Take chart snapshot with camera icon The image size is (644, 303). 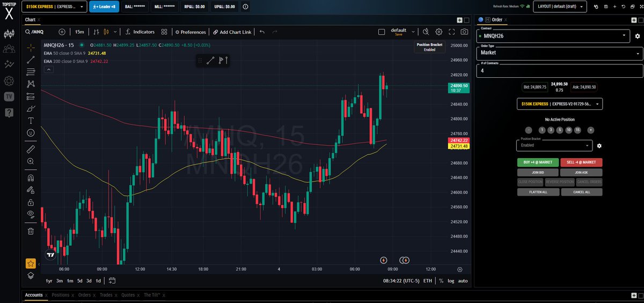tap(464, 32)
